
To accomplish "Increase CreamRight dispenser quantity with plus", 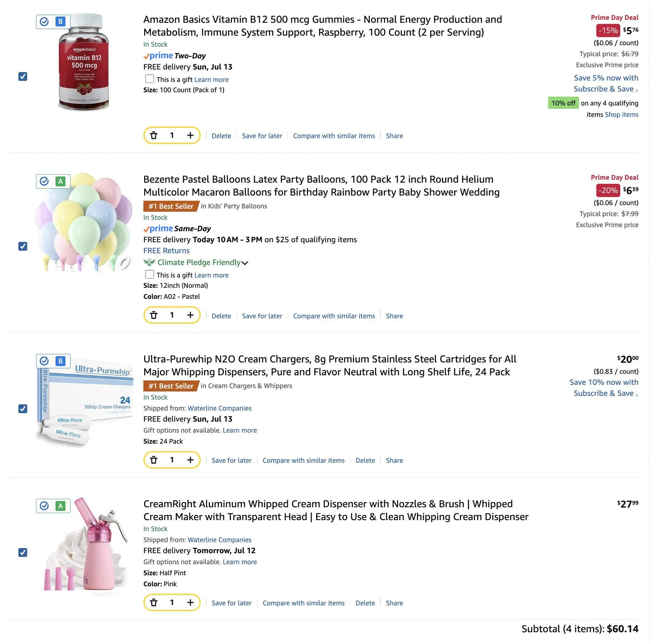I will click(x=190, y=602).
